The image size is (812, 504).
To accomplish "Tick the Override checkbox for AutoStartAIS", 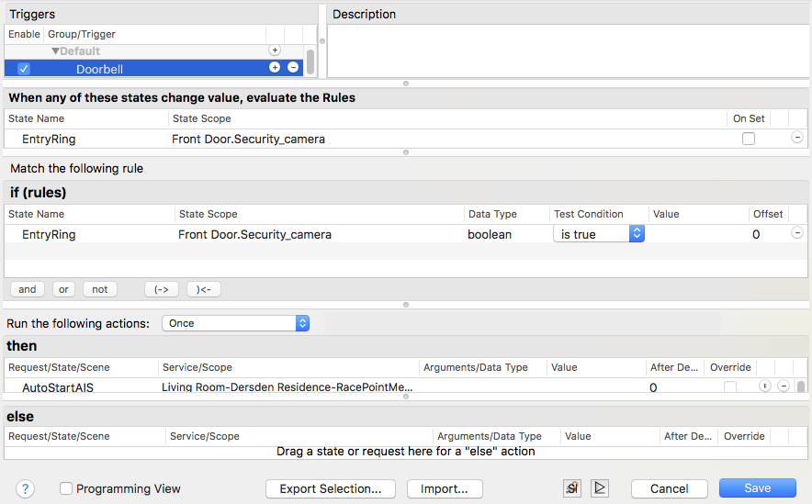I will pyautogui.click(x=729, y=387).
